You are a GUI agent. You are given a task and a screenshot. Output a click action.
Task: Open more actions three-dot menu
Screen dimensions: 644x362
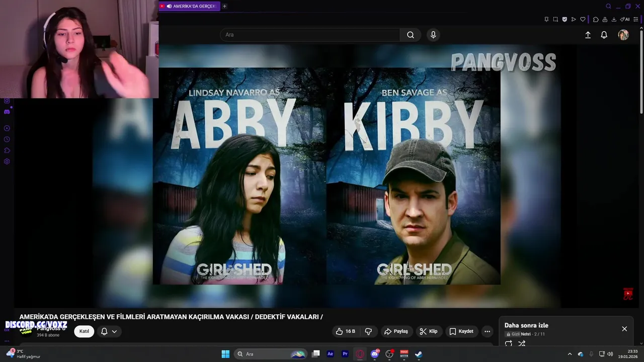(x=487, y=331)
